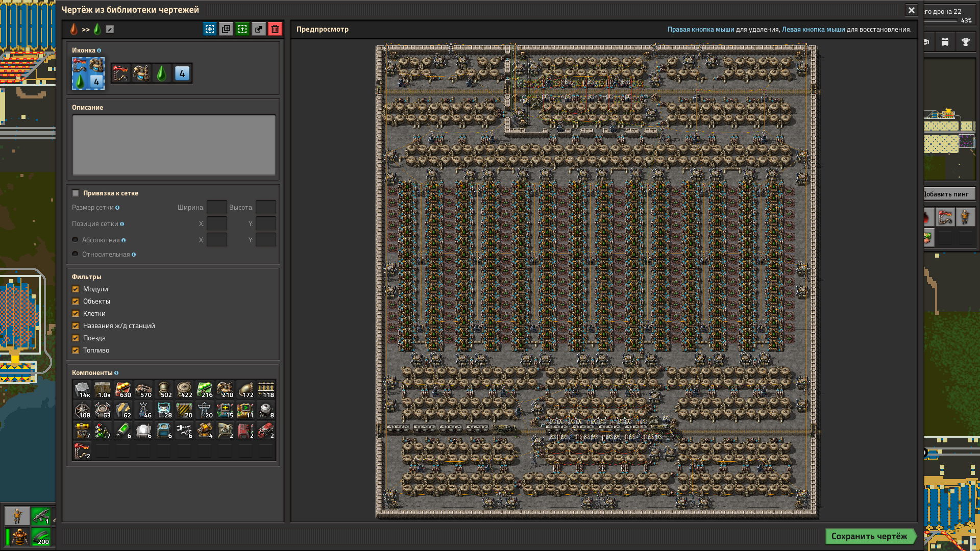980x551 pixels.
Task: Click the green upgrade selection icon
Action: pyautogui.click(x=242, y=29)
